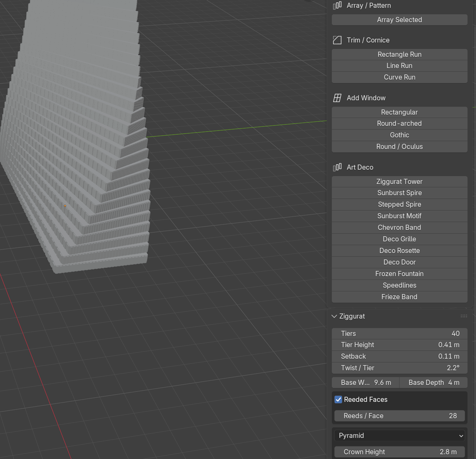Click the Tier Height field
476x459 pixels.
[400, 345]
